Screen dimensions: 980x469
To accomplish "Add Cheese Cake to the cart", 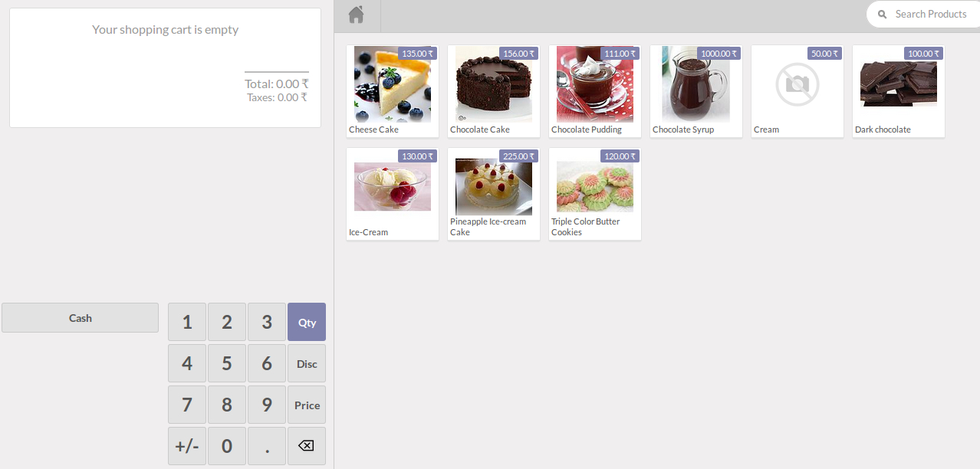I will coord(393,91).
